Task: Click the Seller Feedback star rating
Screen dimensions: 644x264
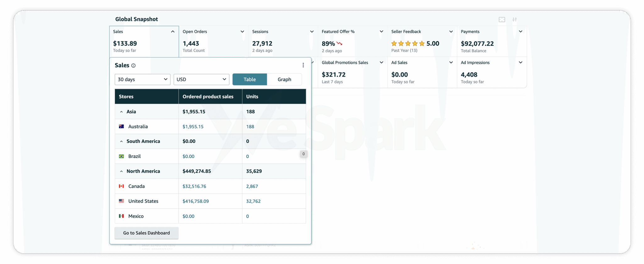Action: coord(408,44)
